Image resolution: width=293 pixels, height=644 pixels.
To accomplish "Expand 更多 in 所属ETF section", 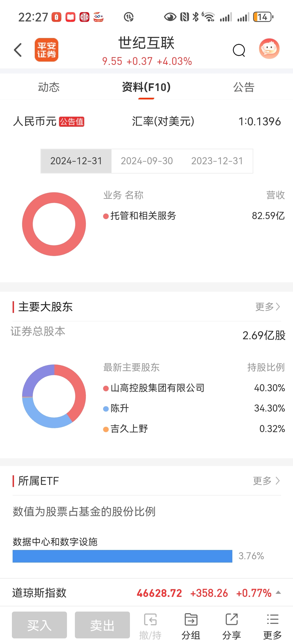I will [266, 481].
